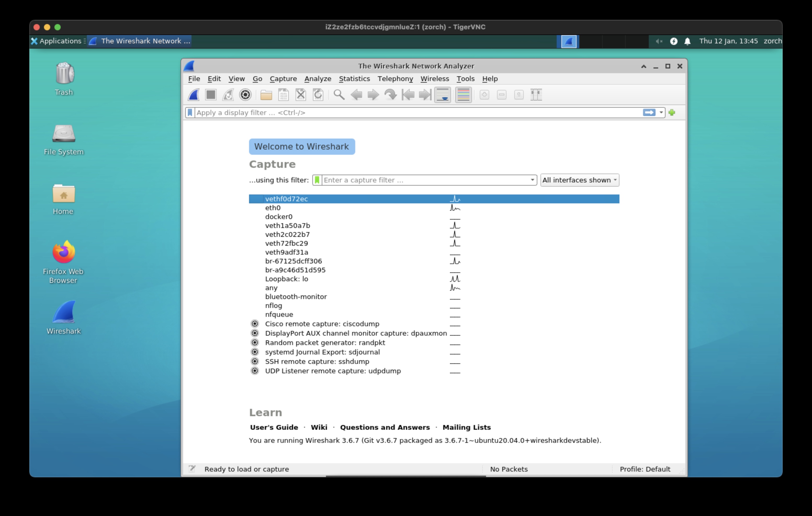
Task: Click the open capture file icon
Action: click(x=267, y=95)
